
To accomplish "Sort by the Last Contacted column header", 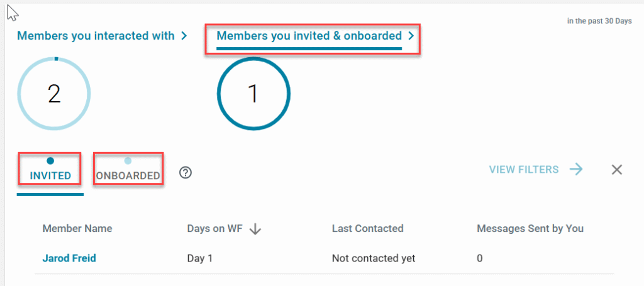I will click(367, 229).
